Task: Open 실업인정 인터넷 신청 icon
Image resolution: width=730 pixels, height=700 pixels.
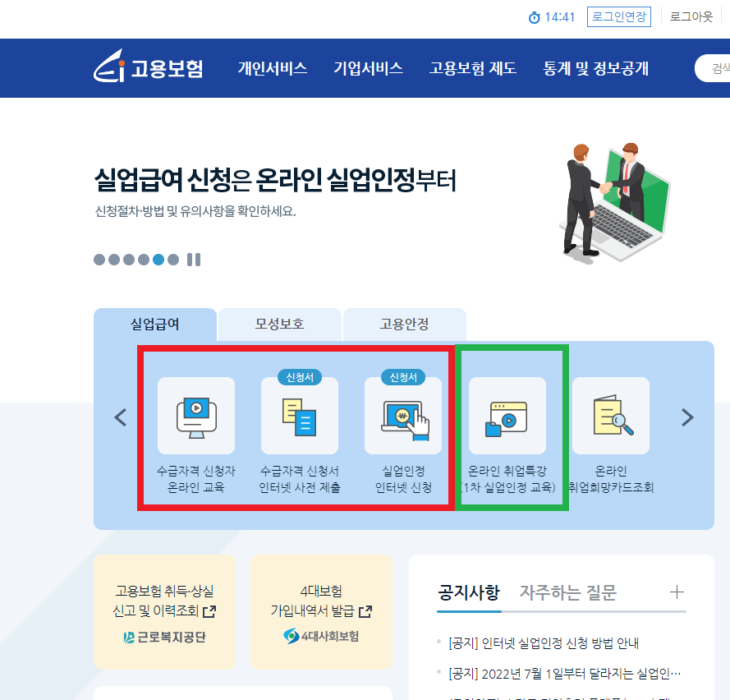Action: click(403, 416)
